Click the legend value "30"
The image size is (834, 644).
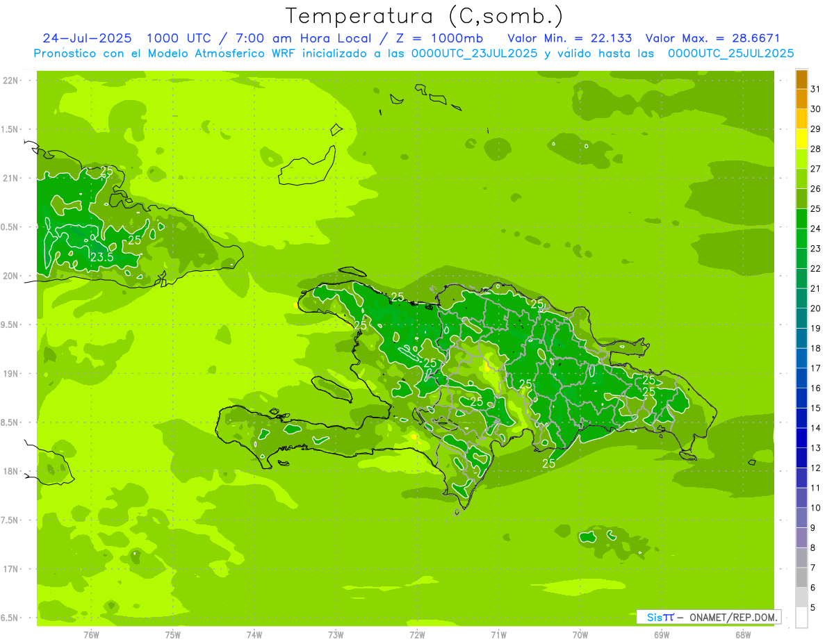(816, 109)
